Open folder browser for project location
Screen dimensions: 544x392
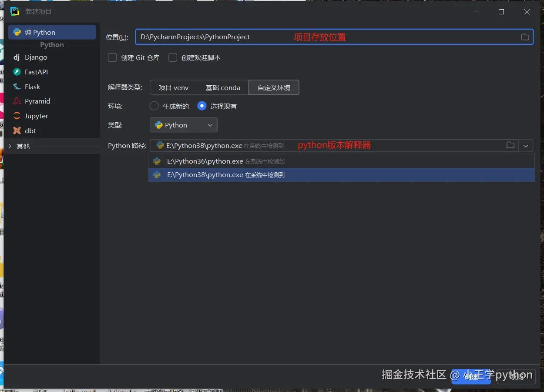click(525, 37)
